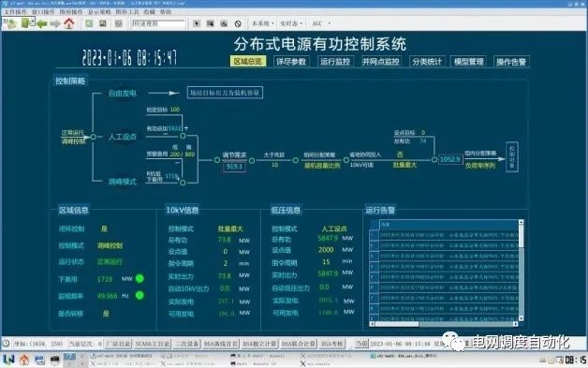Viewport: 588px width, 368px height.
Task: Click the 二次设备 button
Action: [186, 344]
